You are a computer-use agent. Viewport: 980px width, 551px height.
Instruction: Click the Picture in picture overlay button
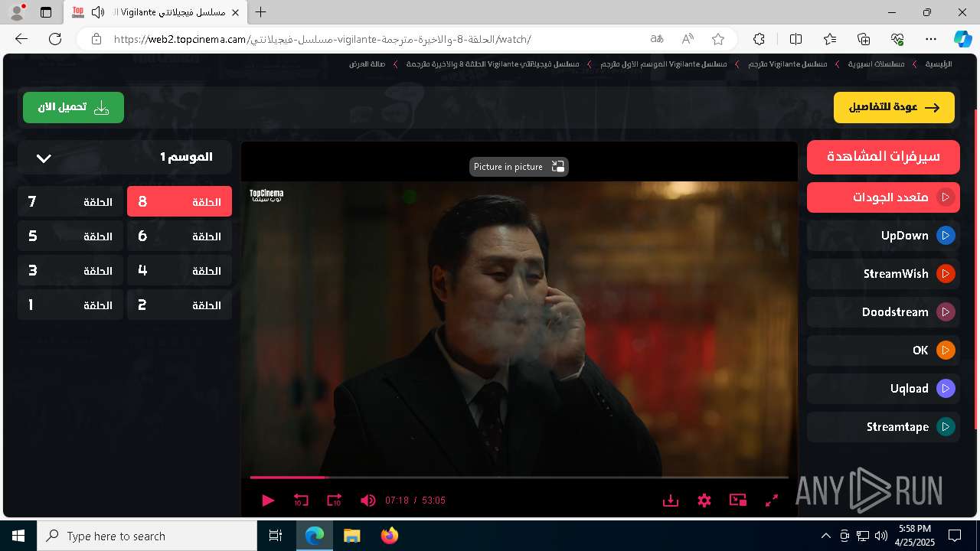519,167
